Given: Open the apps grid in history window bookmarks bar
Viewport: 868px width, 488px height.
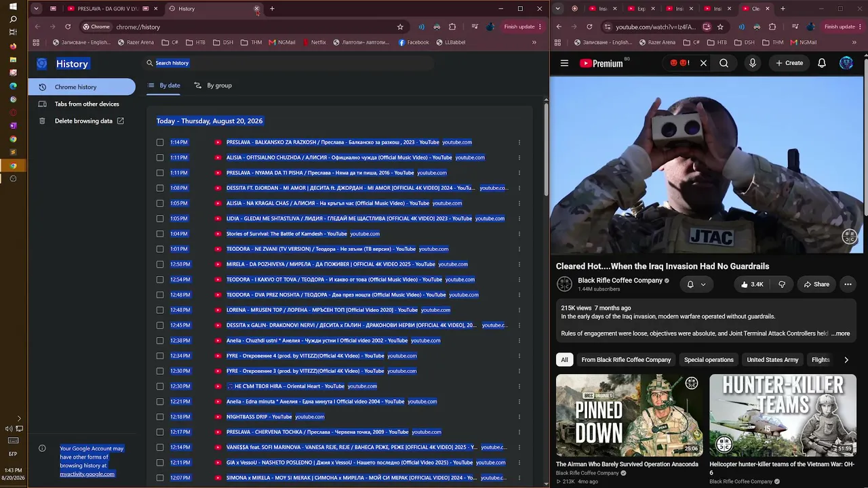Looking at the screenshot, I should pos(36,42).
